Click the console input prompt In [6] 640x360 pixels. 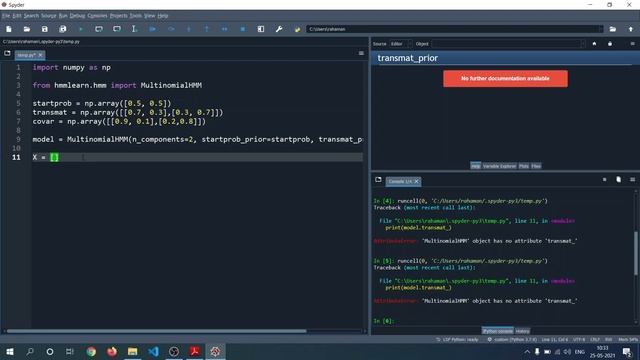383,321
